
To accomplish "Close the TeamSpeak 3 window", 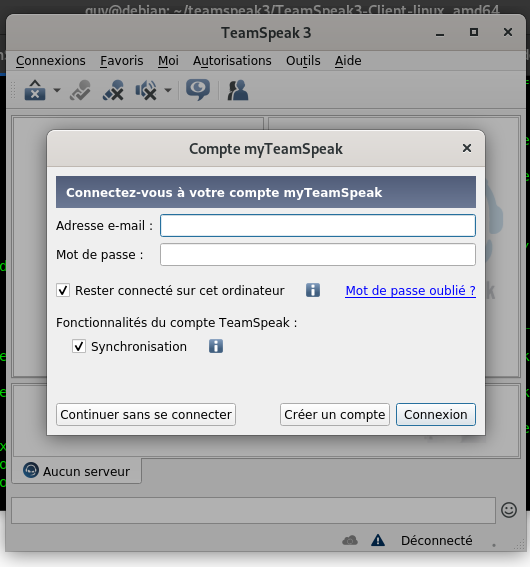I will pyautogui.click(x=508, y=33).
